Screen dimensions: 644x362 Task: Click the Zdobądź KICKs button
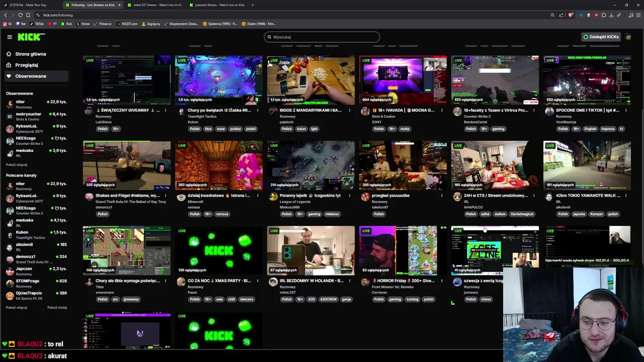[601, 37]
